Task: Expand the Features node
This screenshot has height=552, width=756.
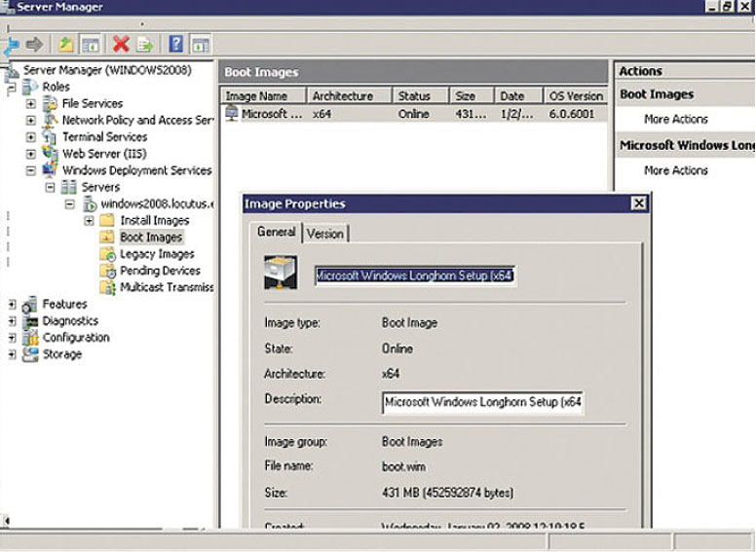Action: [x=12, y=305]
